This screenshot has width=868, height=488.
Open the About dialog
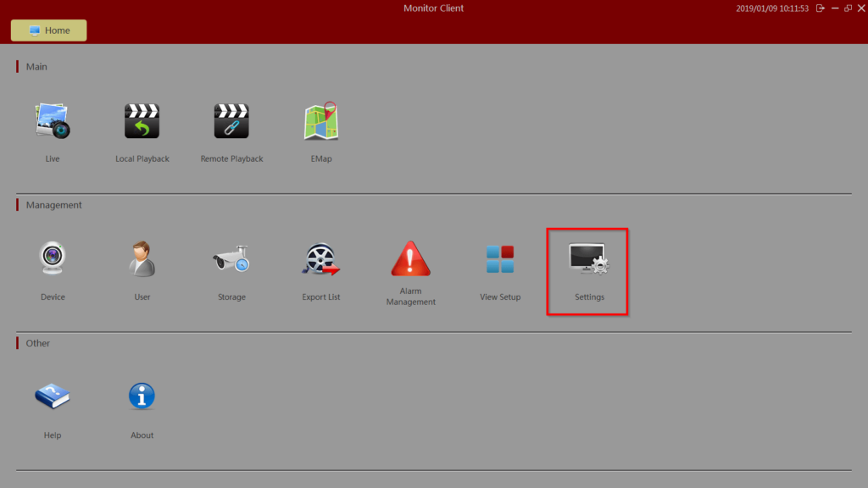click(x=142, y=396)
